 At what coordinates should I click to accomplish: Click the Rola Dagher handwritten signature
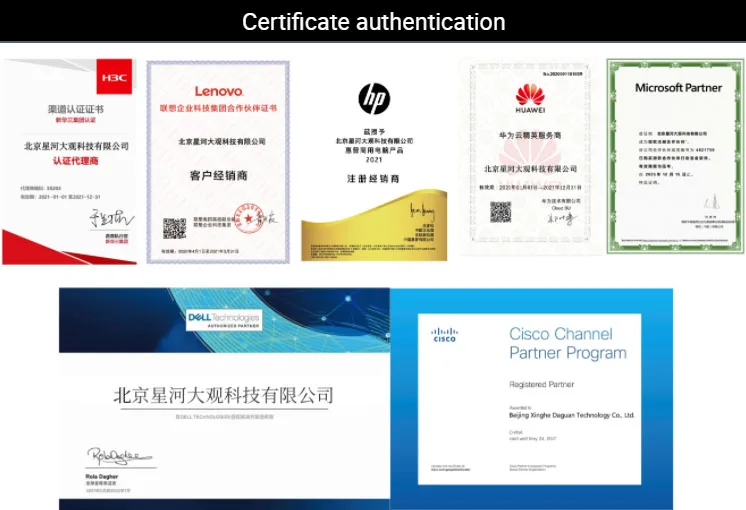119,456
